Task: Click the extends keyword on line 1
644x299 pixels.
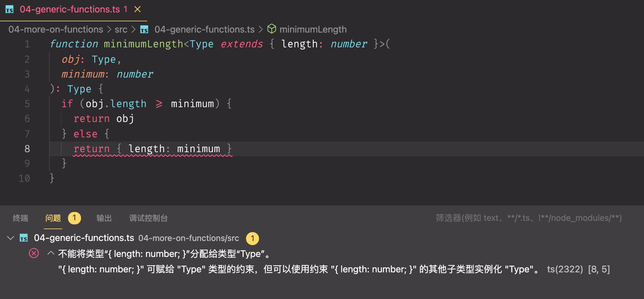Action: [242, 44]
